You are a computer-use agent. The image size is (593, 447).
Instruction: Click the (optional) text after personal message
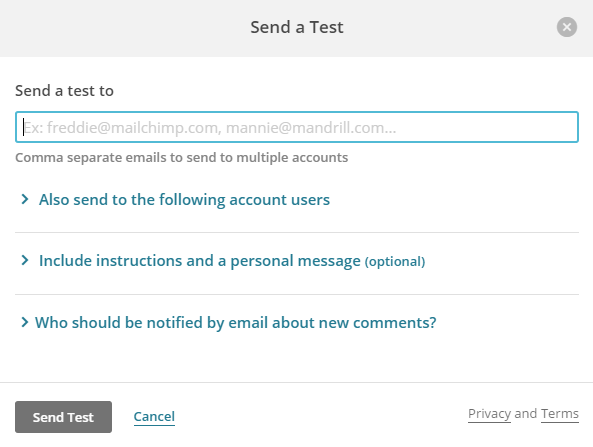[x=395, y=261]
